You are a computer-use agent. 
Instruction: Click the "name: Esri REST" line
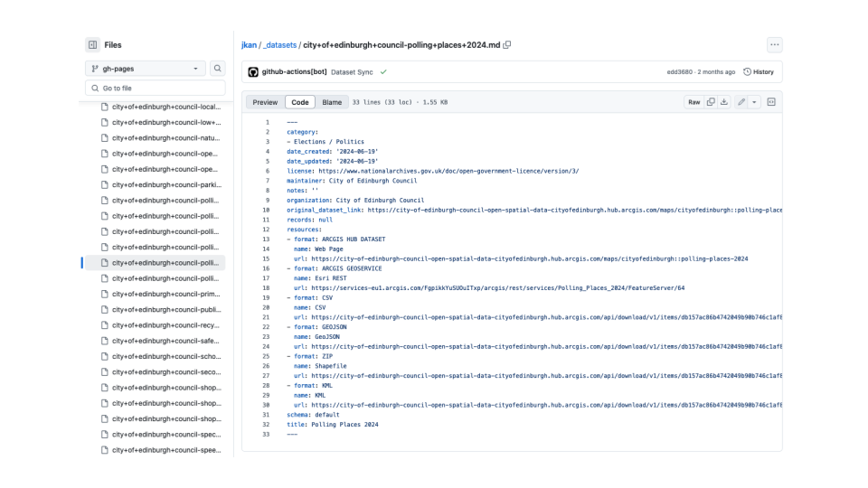point(320,278)
